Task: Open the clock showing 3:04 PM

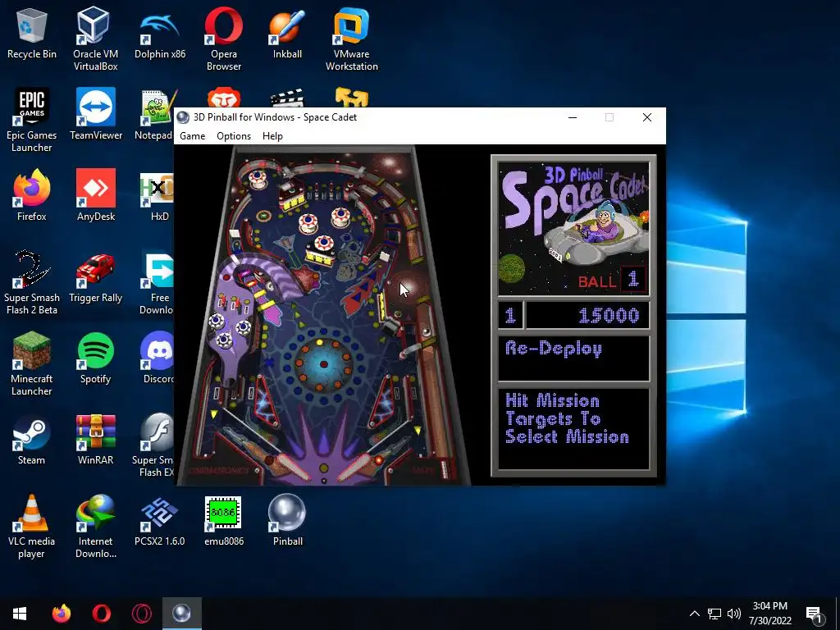Action: click(769, 614)
